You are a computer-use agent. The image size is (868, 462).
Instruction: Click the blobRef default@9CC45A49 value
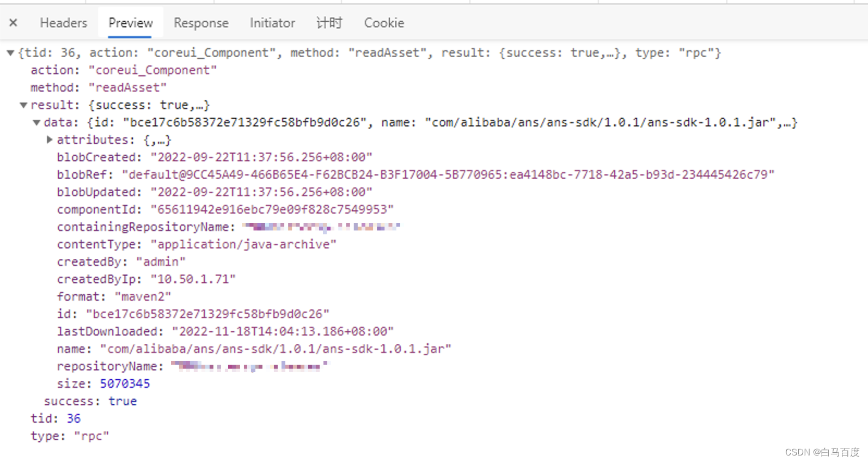[448, 175]
